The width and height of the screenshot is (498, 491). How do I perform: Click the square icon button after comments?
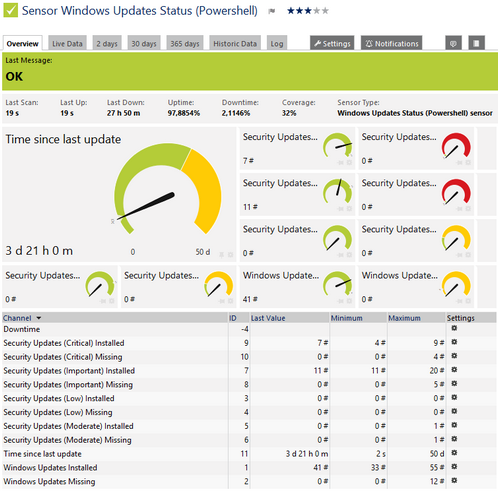(476, 43)
